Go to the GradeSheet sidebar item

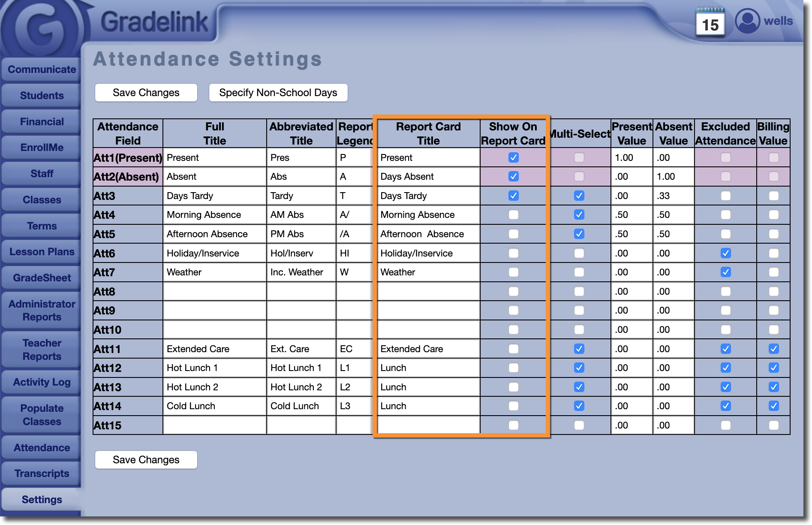tap(42, 278)
